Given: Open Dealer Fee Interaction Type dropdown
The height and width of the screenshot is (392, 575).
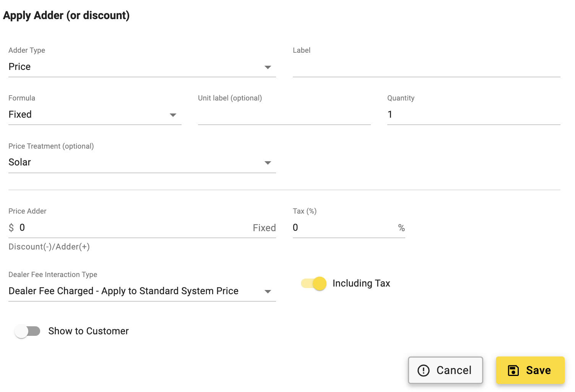Looking at the screenshot, I should [142, 291].
